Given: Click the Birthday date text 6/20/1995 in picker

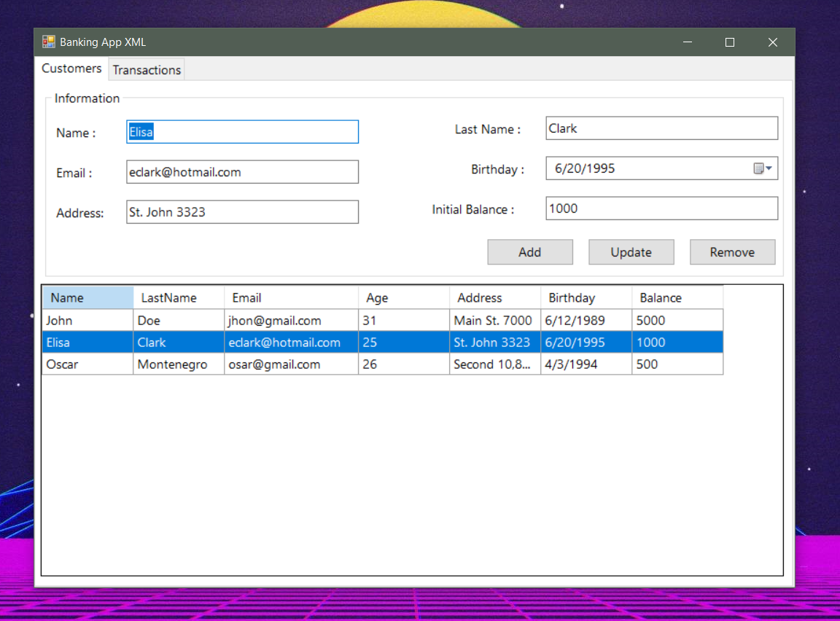Looking at the screenshot, I should tap(585, 168).
